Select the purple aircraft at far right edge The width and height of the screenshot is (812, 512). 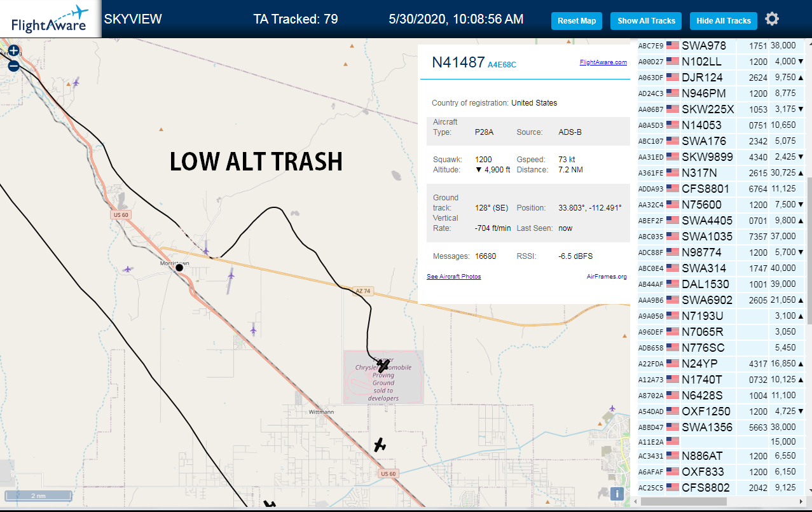[612, 408]
